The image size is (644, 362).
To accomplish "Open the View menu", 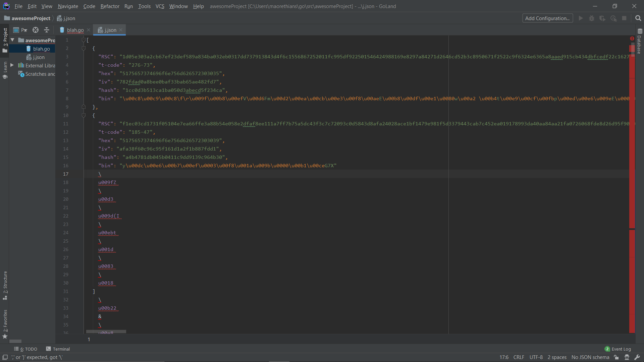I will point(47,6).
